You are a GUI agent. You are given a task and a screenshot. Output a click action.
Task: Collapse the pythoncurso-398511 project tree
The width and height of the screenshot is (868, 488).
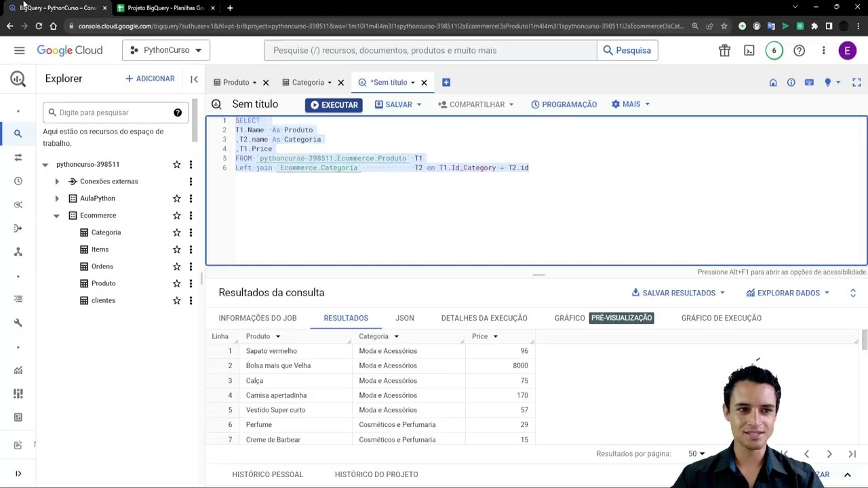[45, 164]
